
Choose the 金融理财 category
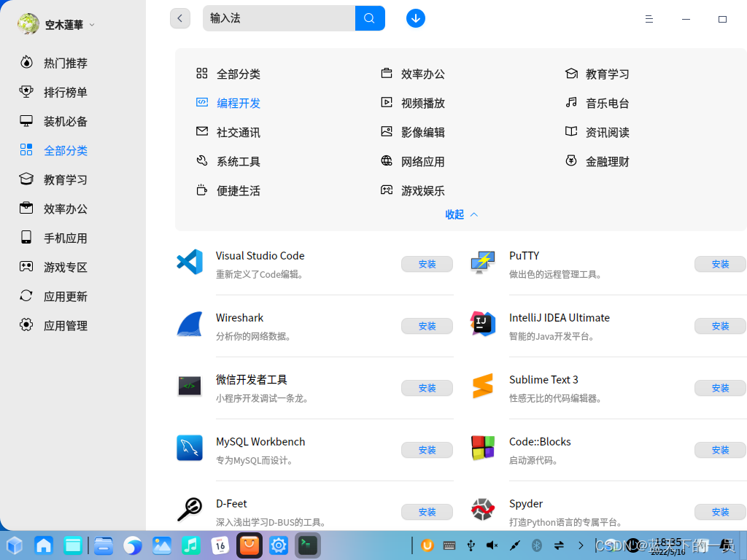tap(597, 161)
